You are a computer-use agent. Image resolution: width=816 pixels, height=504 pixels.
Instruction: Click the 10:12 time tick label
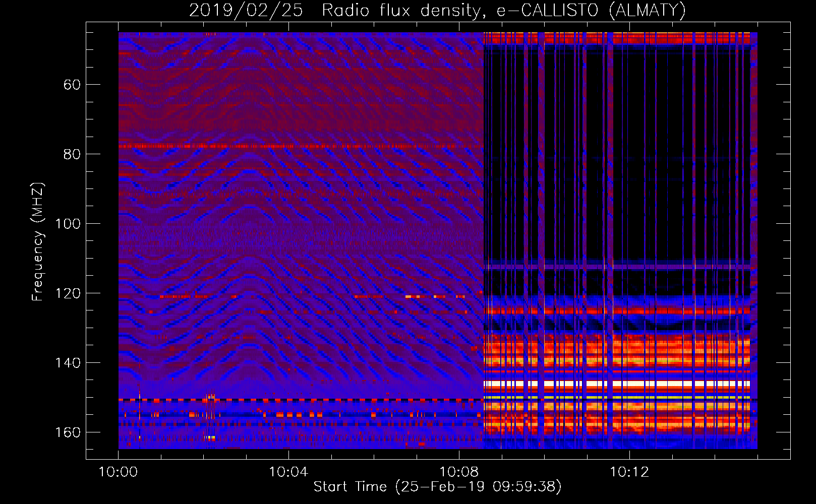[629, 472]
